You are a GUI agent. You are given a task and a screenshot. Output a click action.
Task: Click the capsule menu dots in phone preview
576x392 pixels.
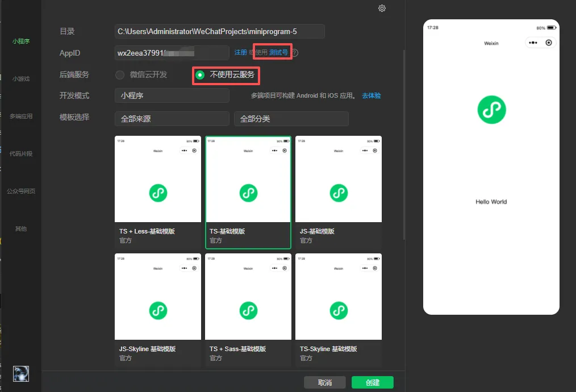pyautogui.click(x=533, y=43)
